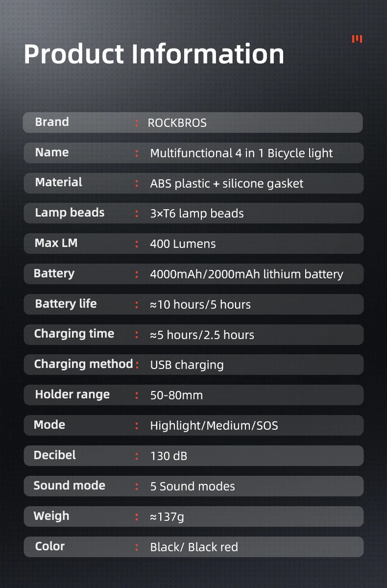Click the 50-80mm value
The width and height of the screenshot is (387, 588).
(x=176, y=395)
